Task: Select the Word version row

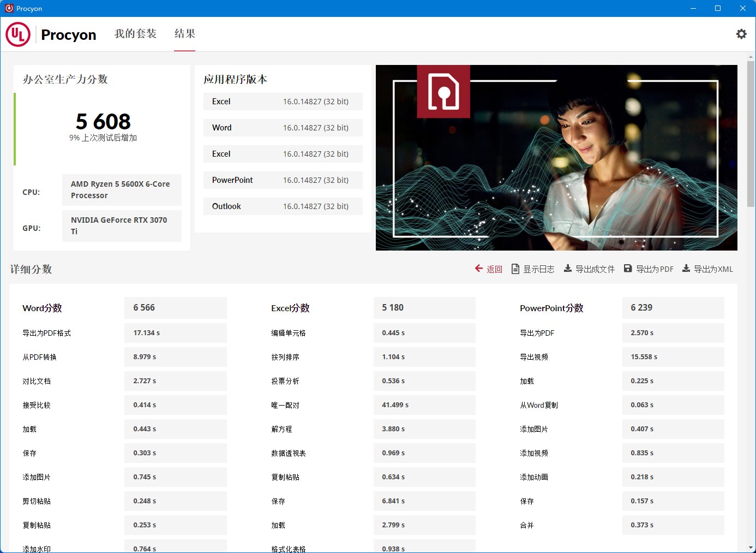Action: [x=283, y=128]
